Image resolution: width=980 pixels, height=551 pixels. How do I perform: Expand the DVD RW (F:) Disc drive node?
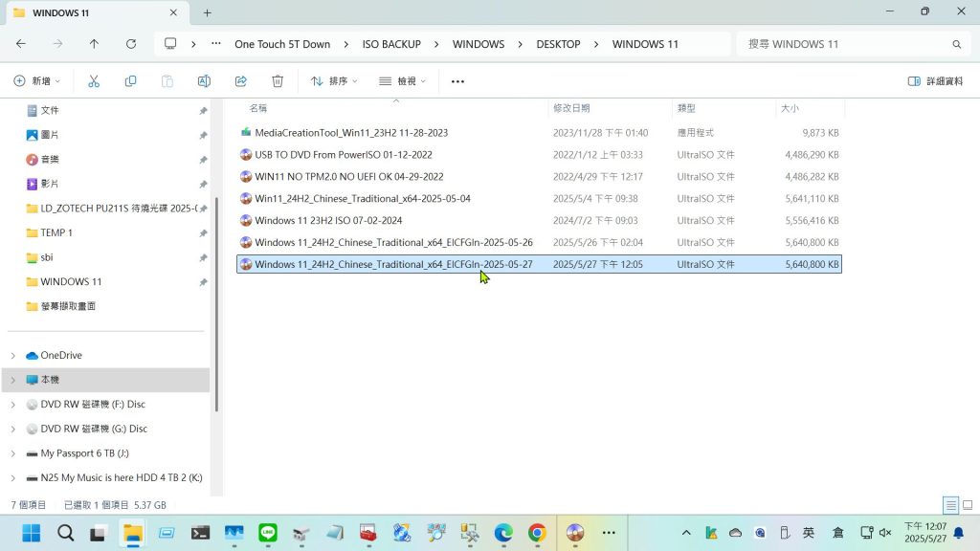(x=13, y=405)
